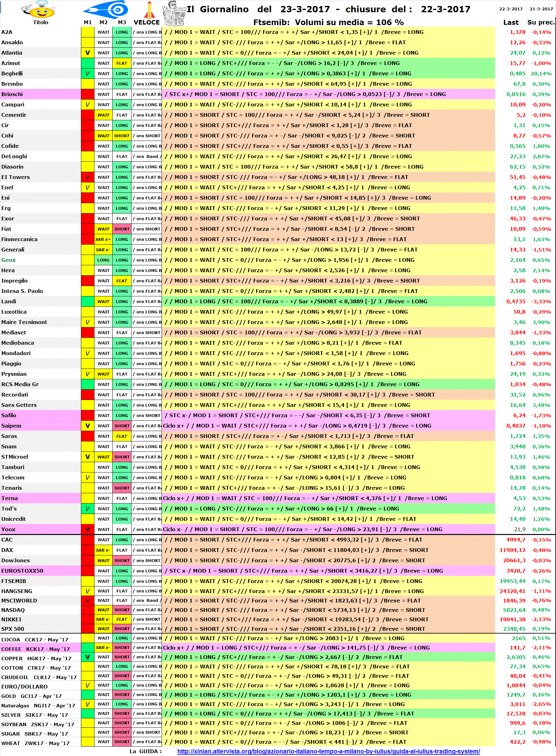This screenshot has height=756, width=556.
Task: Click the Naturalgas change -2,65%
Action: point(541,704)
